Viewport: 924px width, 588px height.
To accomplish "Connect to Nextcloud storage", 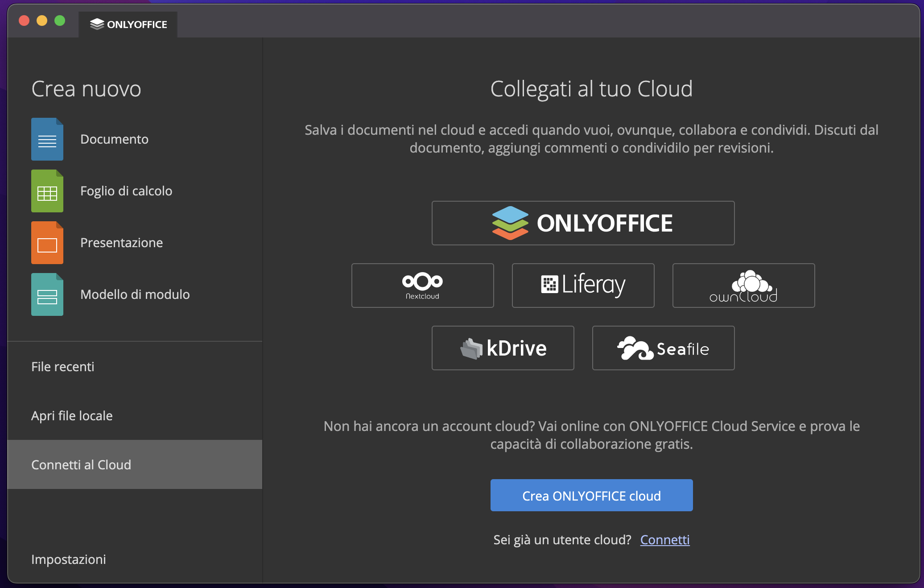I will click(422, 286).
